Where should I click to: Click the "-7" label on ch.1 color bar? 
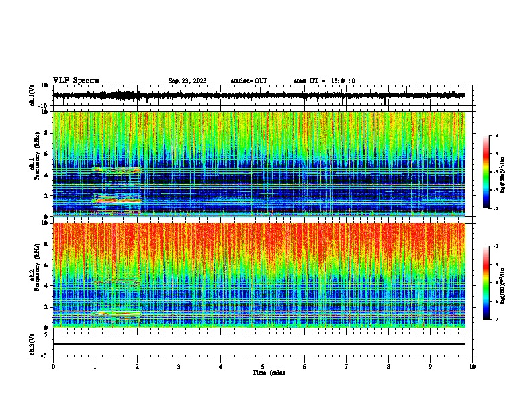(x=495, y=208)
